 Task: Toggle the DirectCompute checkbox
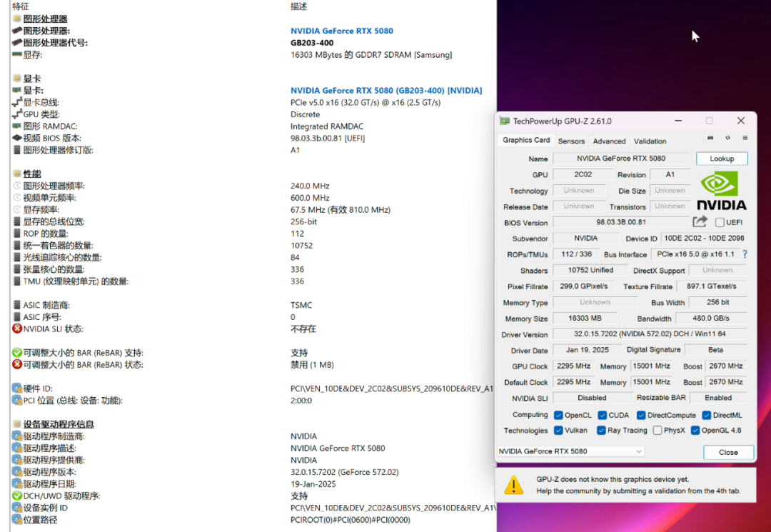[x=641, y=415]
